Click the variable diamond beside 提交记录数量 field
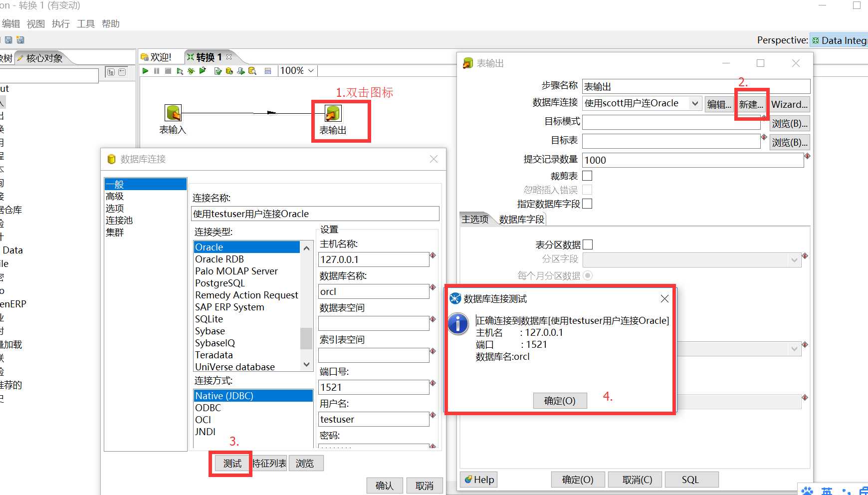This screenshot has height=495, width=868. tap(807, 156)
